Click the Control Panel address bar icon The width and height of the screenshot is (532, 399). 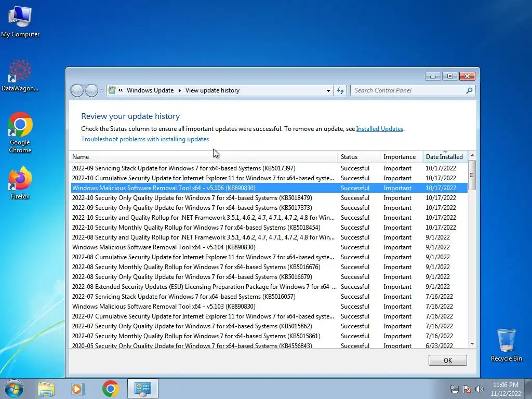tap(112, 90)
